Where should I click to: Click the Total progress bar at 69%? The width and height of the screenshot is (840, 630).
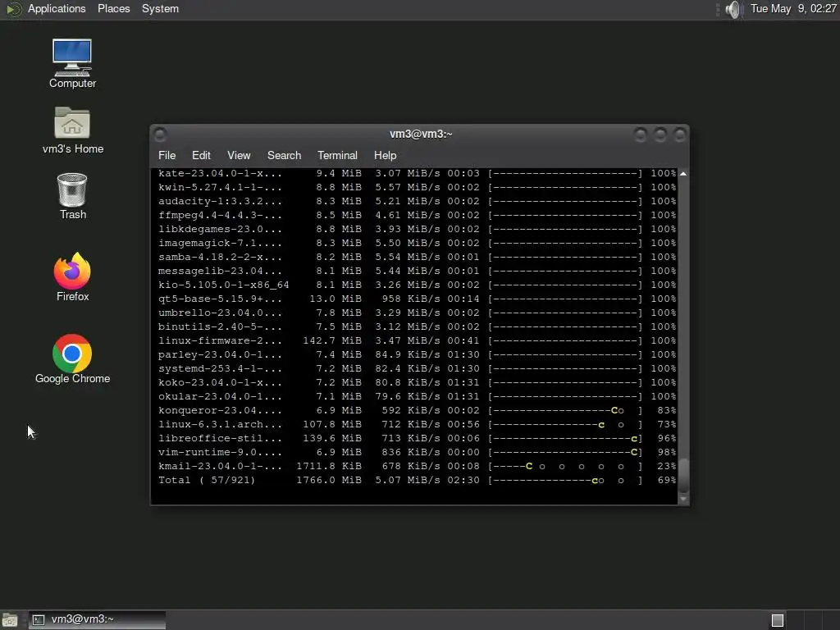(x=565, y=481)
